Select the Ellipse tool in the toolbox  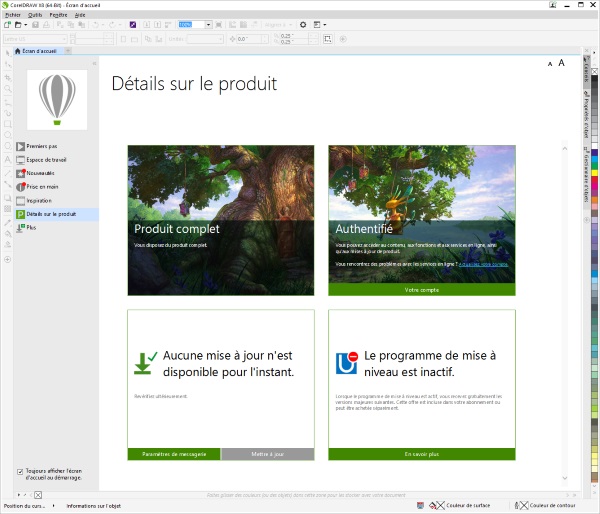[x=7, y=135]
